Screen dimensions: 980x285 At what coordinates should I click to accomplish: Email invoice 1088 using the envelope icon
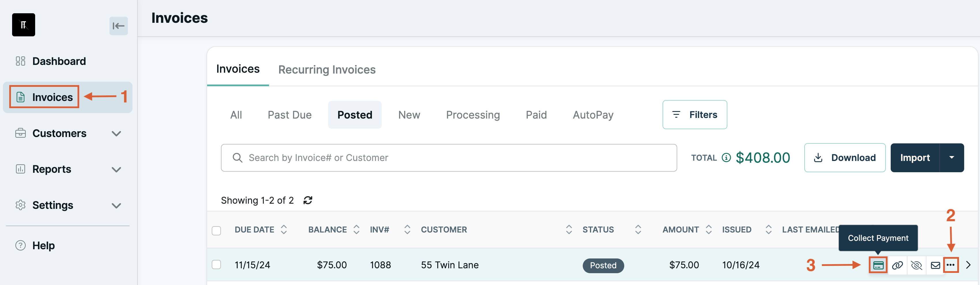935,266
